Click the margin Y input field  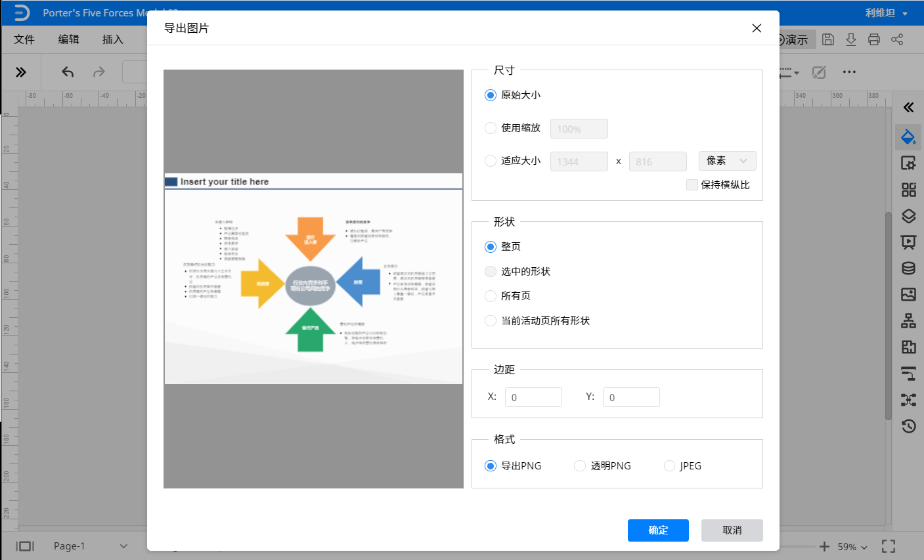click(631, 397)
